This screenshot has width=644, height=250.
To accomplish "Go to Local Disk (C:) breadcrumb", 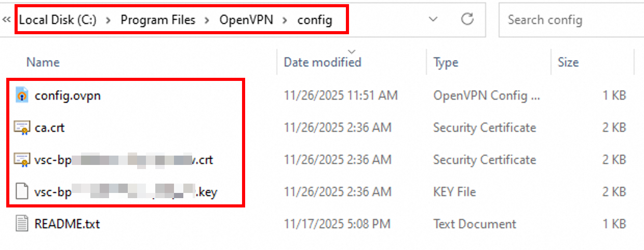I will click(x=58, y=20).
